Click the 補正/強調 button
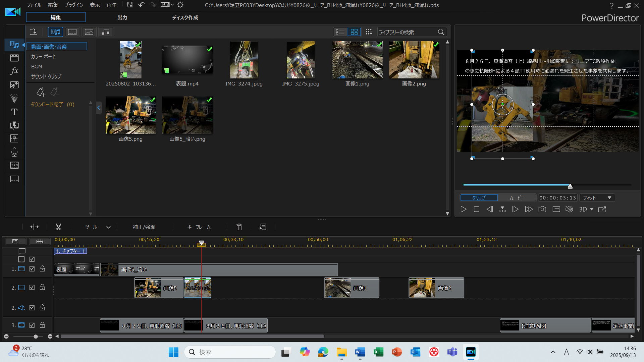Image resolution: width=644 pixels, height=362 pixels. (x=144, y=227)
